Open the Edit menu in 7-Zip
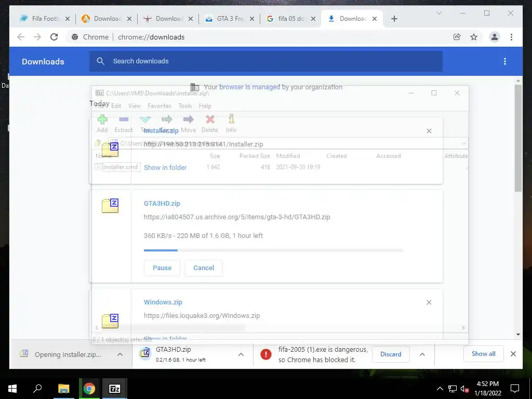This screenshot has width=532, height=399. tap(116, 106)
